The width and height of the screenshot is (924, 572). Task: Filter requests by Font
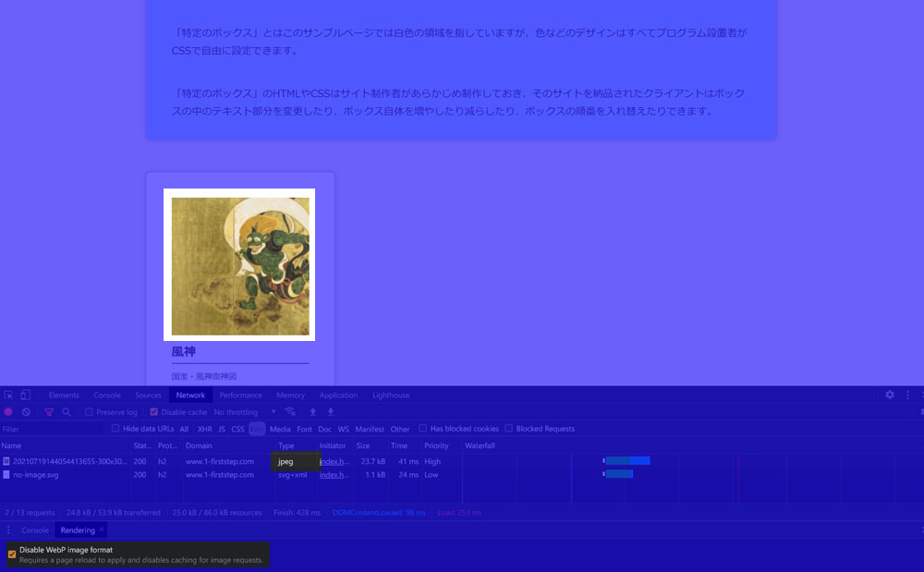coord(304,429)
